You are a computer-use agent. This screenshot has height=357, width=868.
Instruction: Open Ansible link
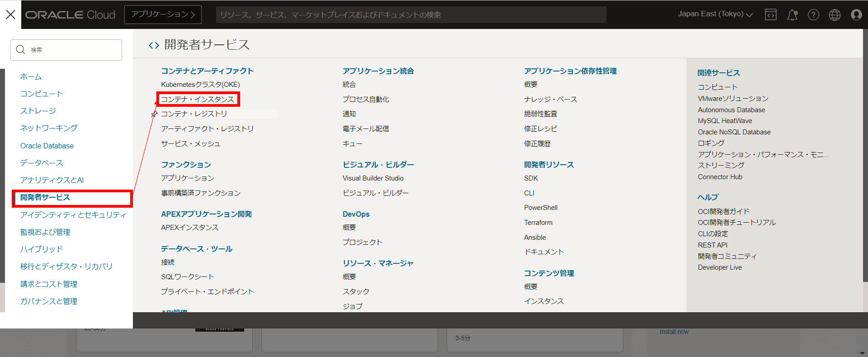(535, 238)
